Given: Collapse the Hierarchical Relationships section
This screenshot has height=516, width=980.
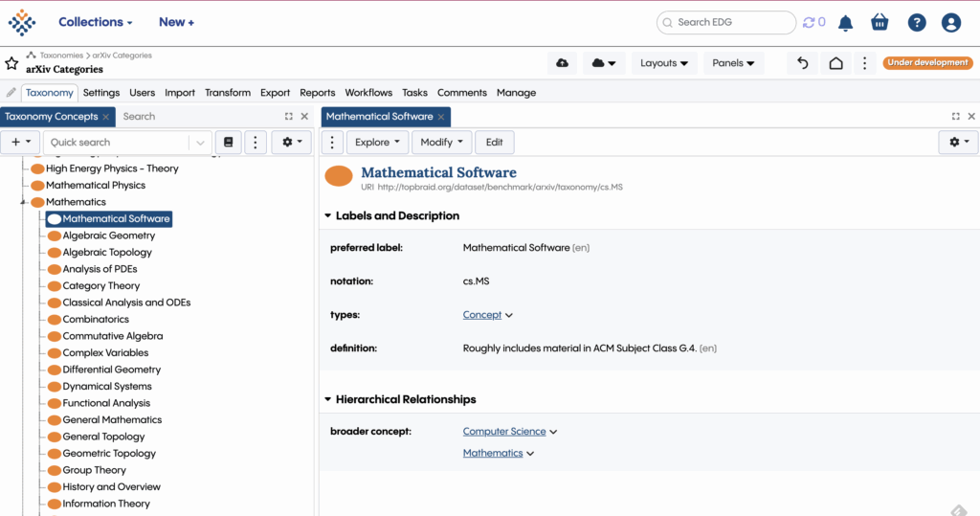Looking at the screenshot, I should click(x=328, y=400).
